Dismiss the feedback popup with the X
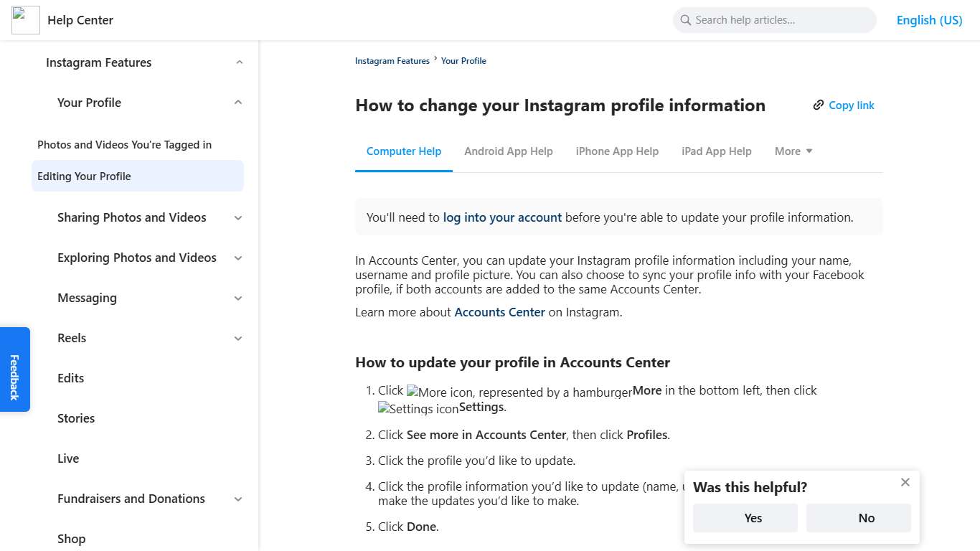Image resolution: width=980 pixels, height=551 pixels. [905, 482]
